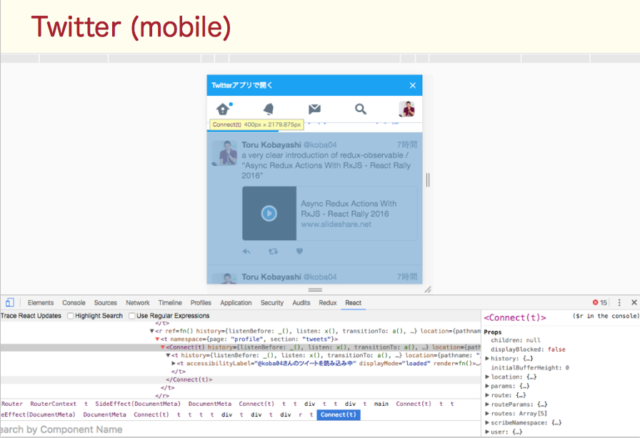Viewport: 640px width, 438px height.
Task: Click the highlighted Connect(t) breadcrumb
Action: click(x=339, y=414)
